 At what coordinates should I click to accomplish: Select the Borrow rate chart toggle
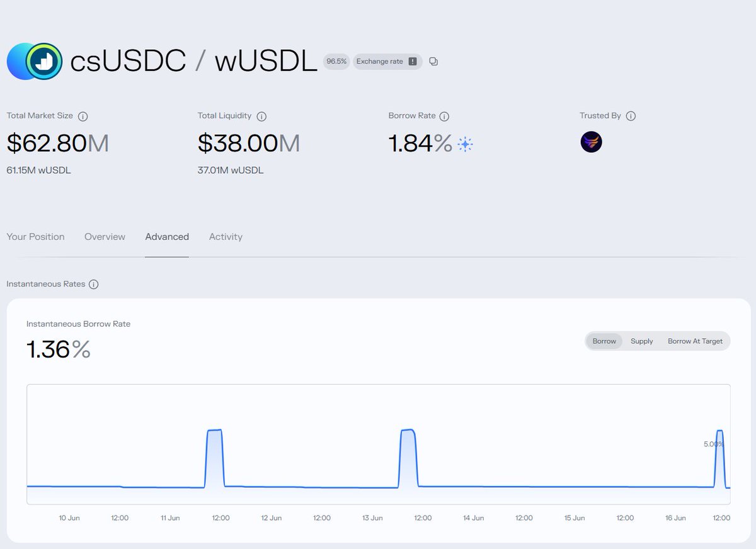604,341
